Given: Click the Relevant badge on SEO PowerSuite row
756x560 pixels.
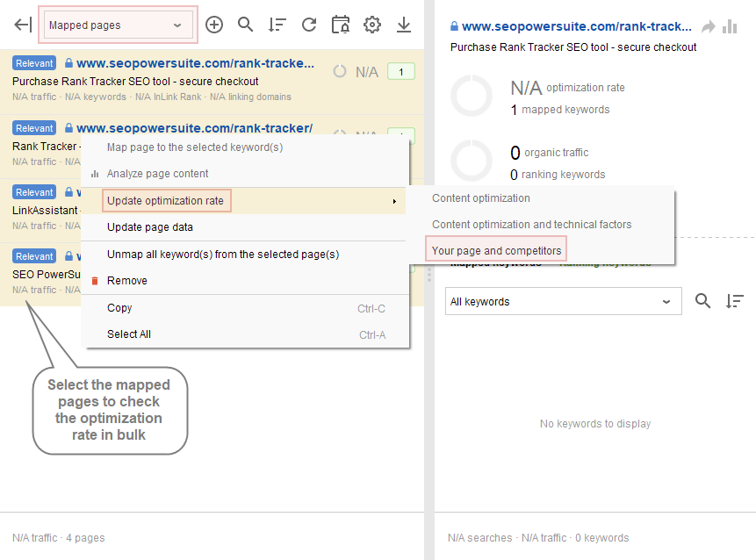Looking at the screenshot, I should tap(34, 256).
